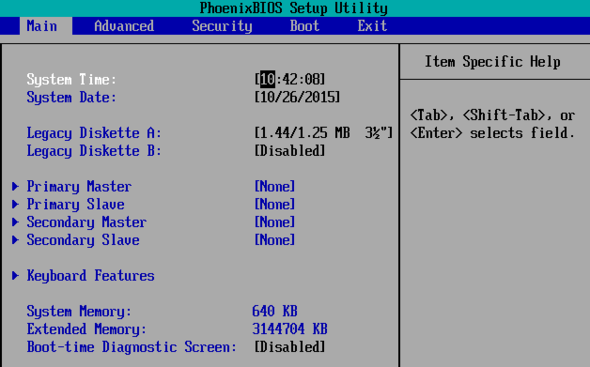Click Secondary Master [None] value
This screenshot has width=590, height=367.
tap(275, 222)
